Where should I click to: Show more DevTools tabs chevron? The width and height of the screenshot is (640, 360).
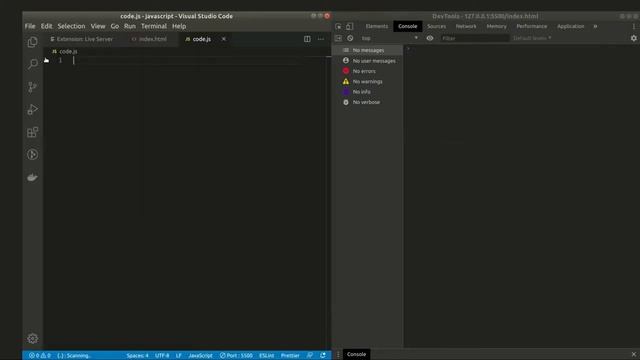[595, 26]
